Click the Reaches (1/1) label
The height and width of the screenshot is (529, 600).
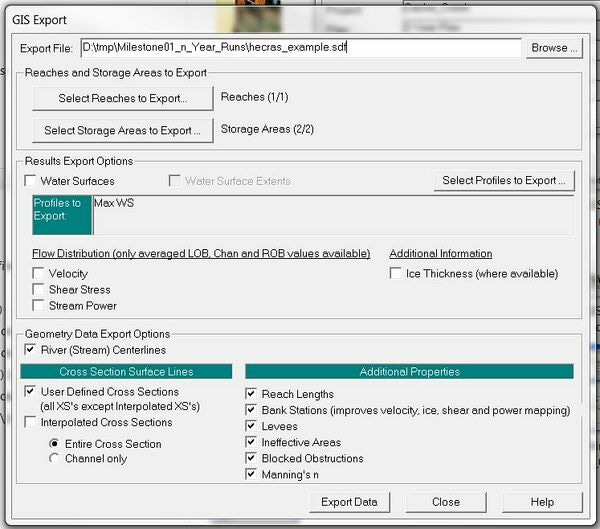coord(254,97)
